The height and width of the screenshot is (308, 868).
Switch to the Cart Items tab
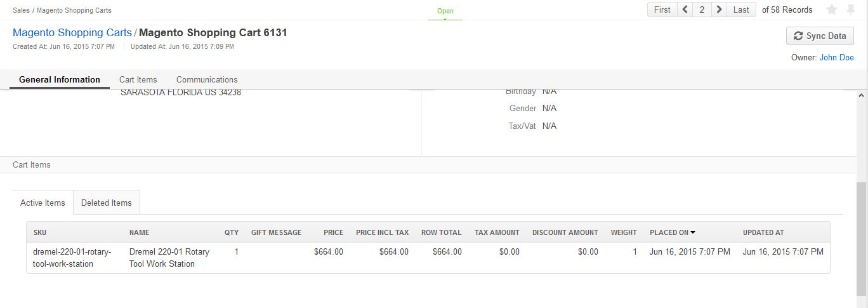pyautogui.click(x=138, y=79)
